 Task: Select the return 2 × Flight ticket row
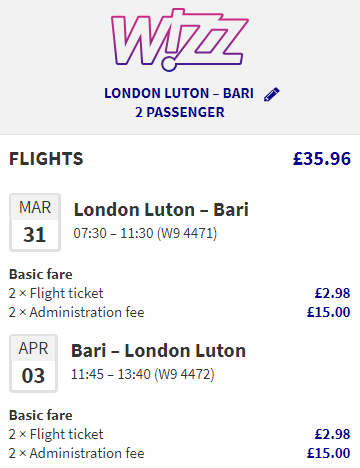click(x=180, y=434)
